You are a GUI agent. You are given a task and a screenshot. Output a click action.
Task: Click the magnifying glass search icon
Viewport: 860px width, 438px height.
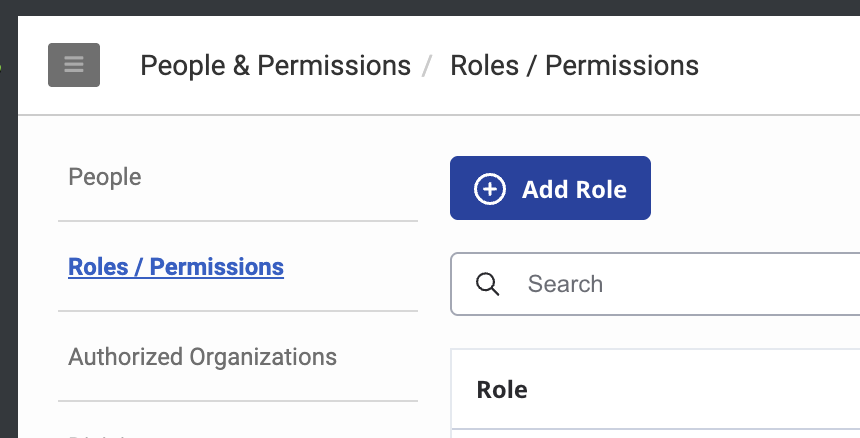coord(488,284)
